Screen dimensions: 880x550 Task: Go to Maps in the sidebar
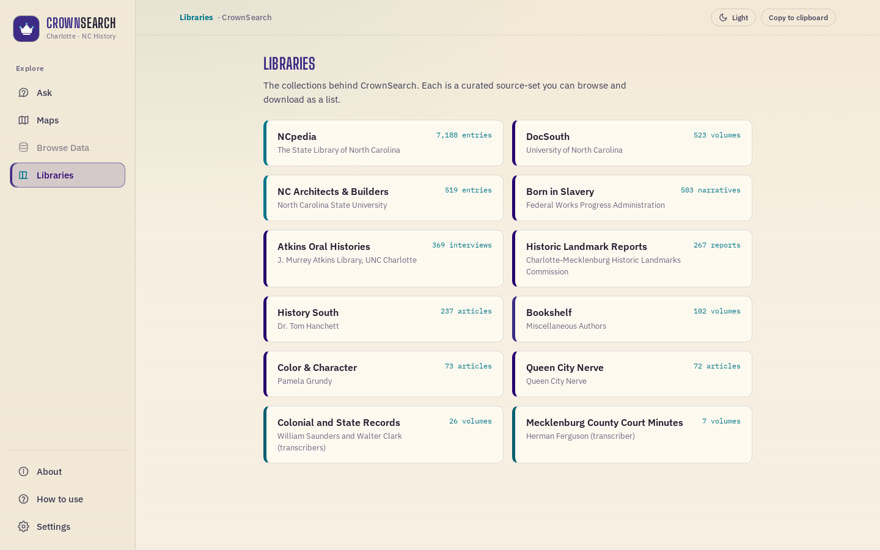point(67,120)
